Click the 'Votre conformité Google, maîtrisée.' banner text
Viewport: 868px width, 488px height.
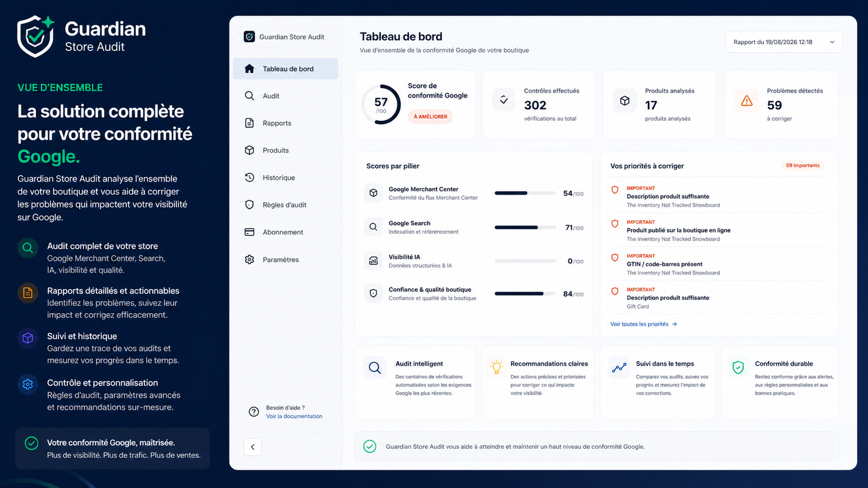tap(111, 442)
